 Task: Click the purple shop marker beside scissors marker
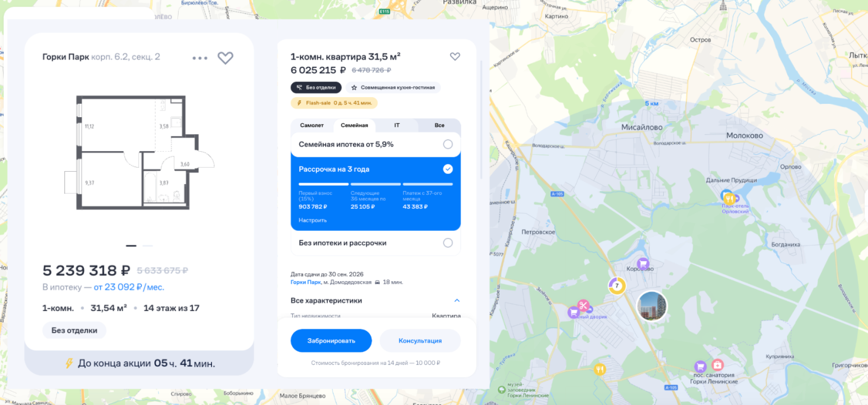(x=573, y=313)
